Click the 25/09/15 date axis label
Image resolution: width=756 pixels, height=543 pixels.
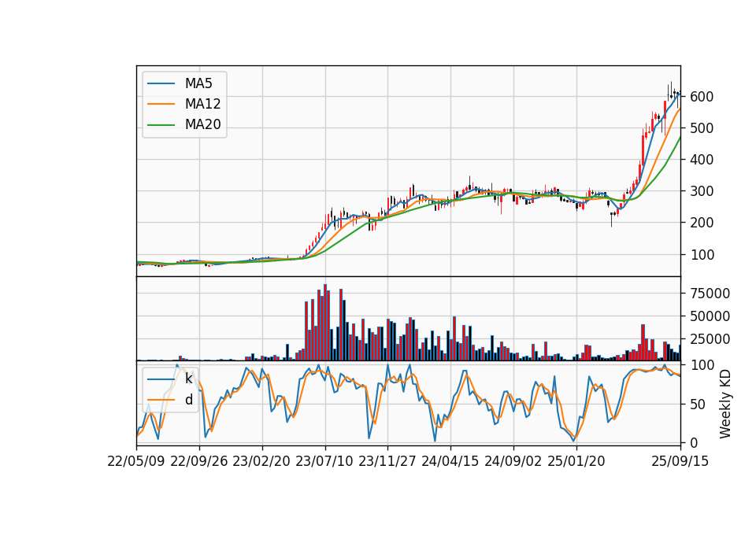(x=680, y=461)
